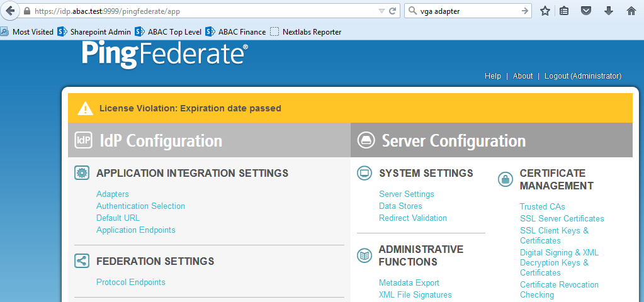Click the APPLICATION INTEGRATION SETTINGS heading
The width and height of the screenshot is (644, 302).
pyautogui.click(x=192, y=173)
